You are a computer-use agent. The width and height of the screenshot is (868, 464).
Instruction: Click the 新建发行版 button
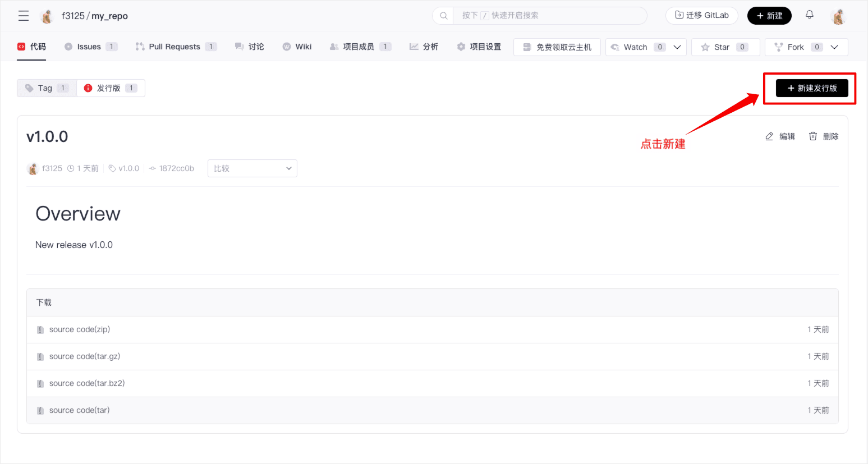click(812, 88)
